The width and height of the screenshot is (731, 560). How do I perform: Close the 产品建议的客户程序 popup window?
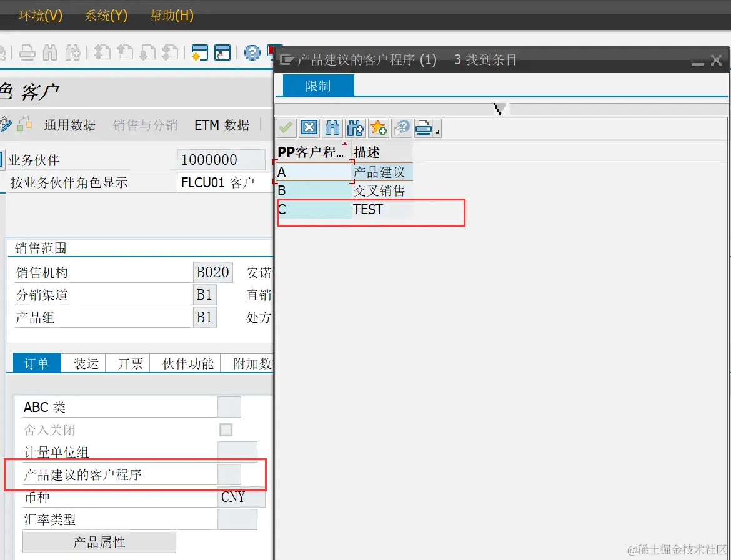716,60
